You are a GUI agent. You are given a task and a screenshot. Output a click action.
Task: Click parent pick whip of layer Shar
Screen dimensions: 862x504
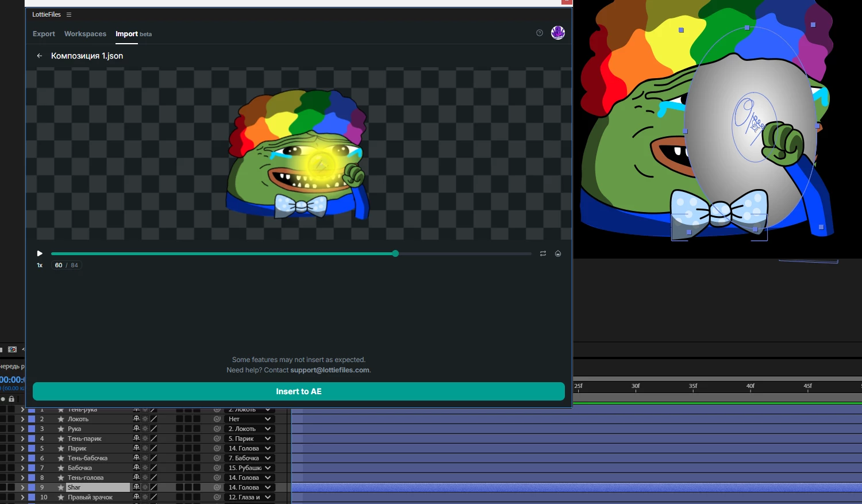click(x=217, y=487)
